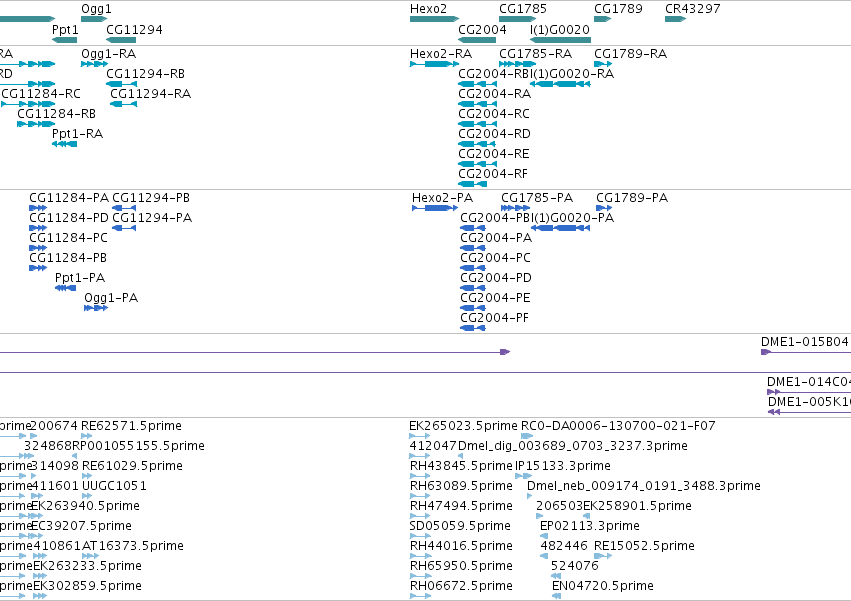Click the RH43845.5prime EST label
851x601 pixels.
click(x=461, y=466)
